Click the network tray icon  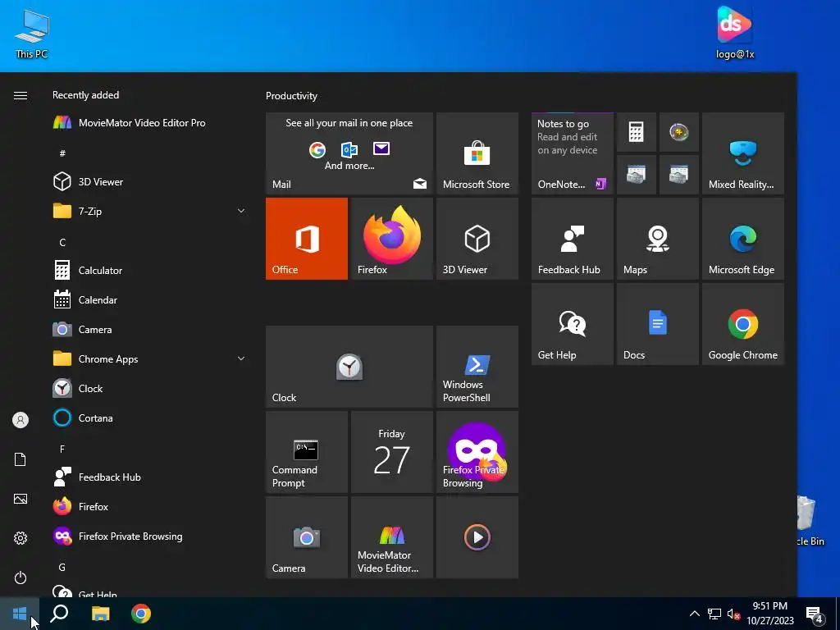714,614
